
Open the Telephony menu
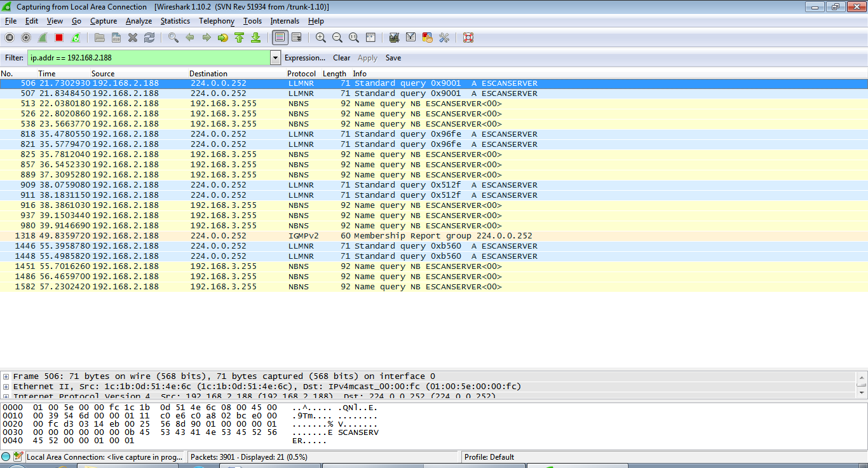click(x=216, y=21)
